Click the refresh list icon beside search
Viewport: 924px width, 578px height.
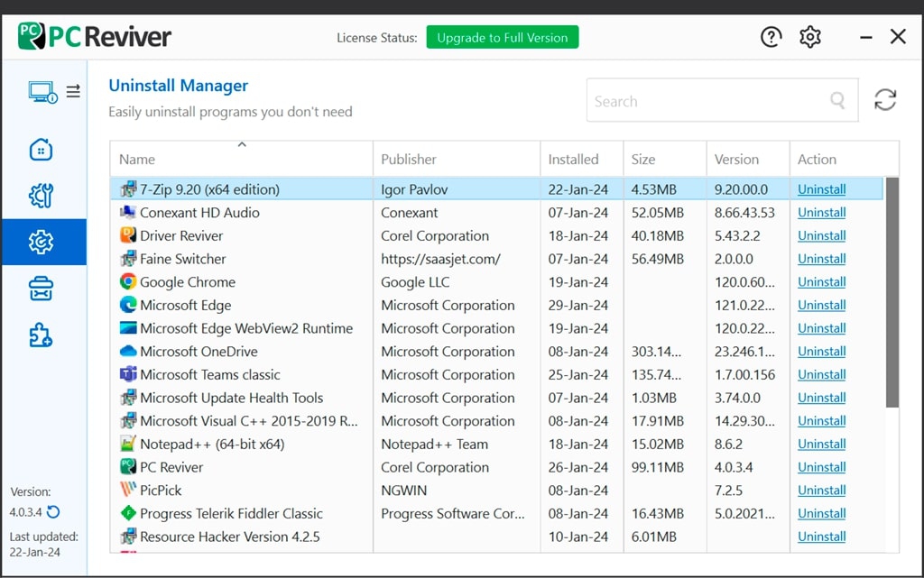pos(885,100)
